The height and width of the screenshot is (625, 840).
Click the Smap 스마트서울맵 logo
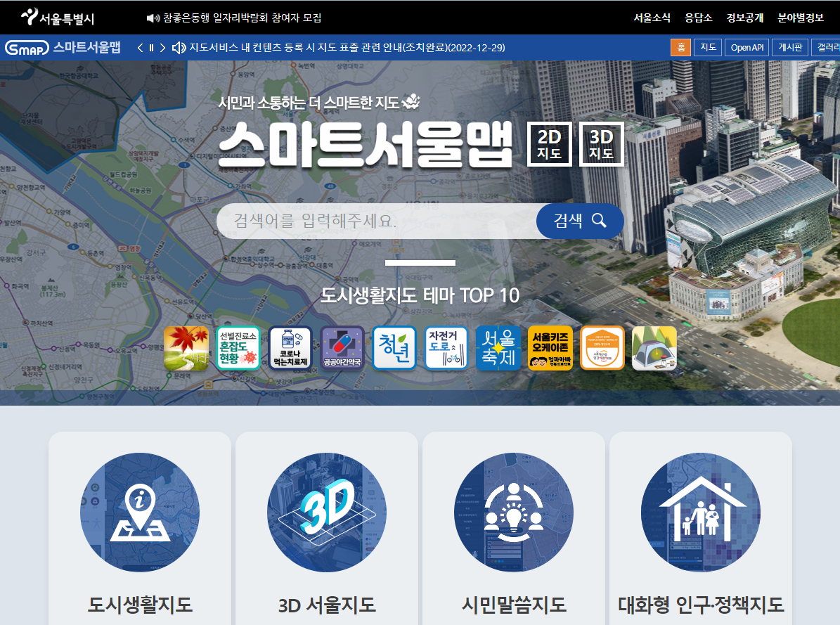pos(63,48)
